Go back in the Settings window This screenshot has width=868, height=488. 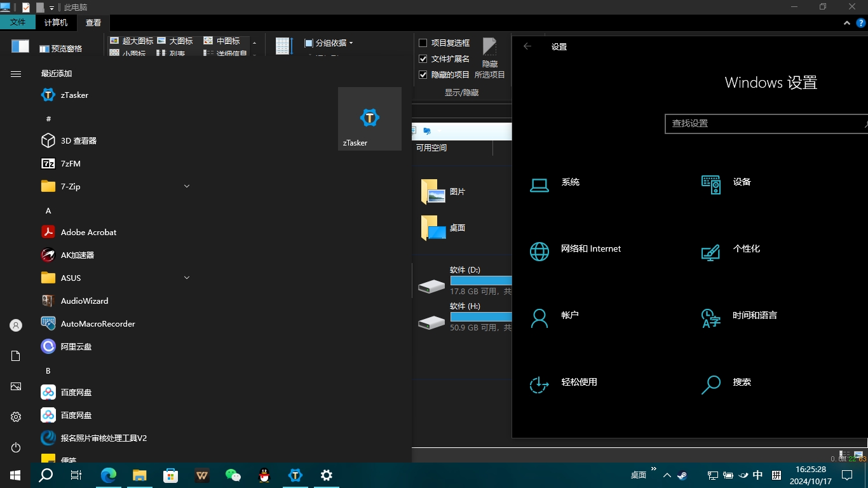527,46
